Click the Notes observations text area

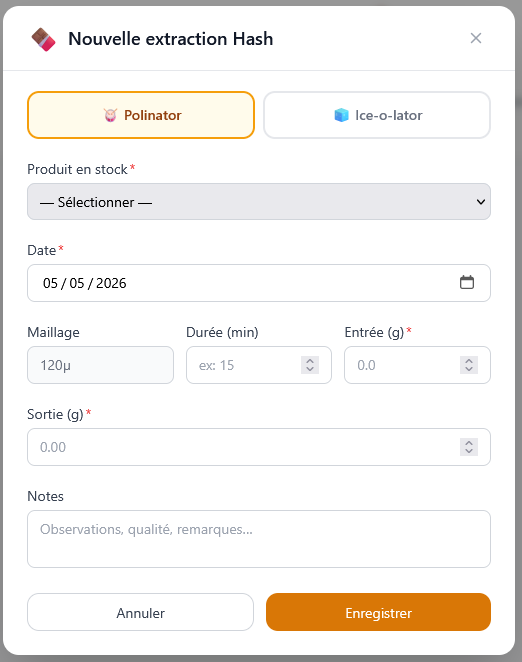tap(259, 539)
